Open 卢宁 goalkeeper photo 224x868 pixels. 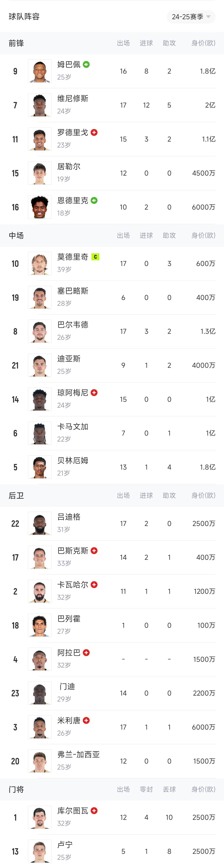tap(40, 852)
